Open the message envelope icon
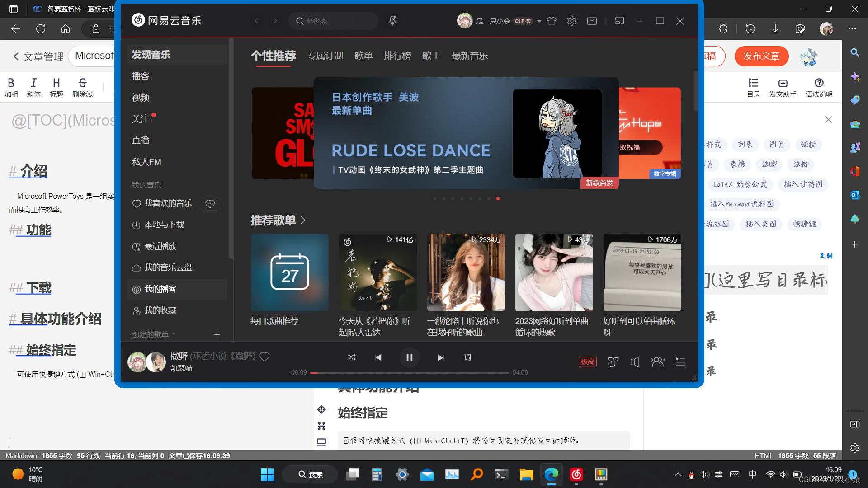Viewport: 868px width, 488px height. click(592, 21)
